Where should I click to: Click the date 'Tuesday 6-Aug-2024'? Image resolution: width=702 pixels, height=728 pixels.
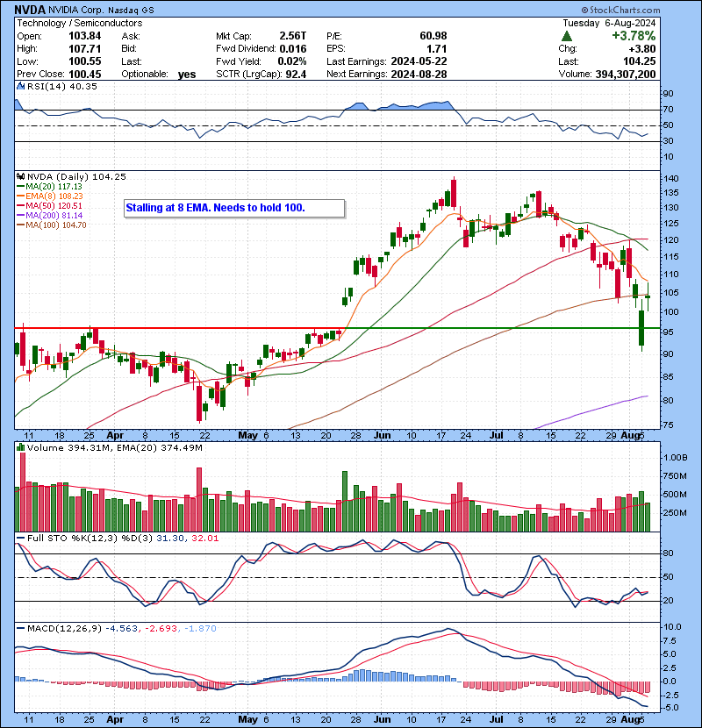pyautogui.click(x=609, y=23)
